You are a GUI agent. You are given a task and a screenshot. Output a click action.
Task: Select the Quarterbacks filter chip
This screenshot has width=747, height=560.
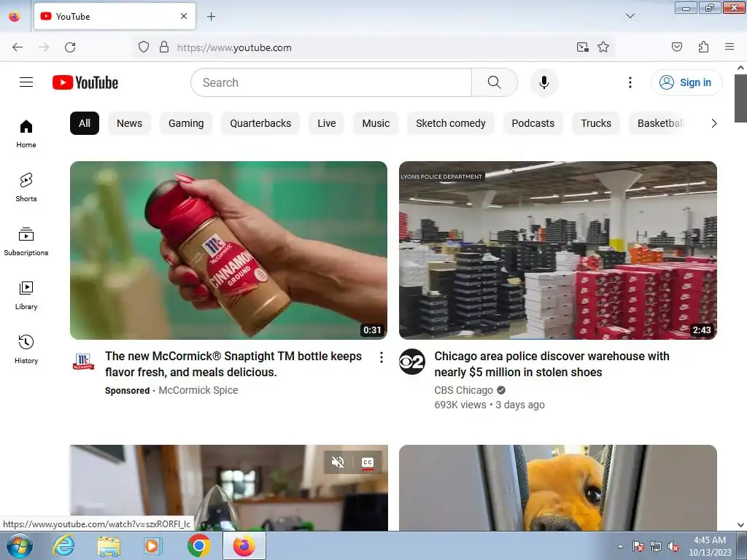[260, 123]
